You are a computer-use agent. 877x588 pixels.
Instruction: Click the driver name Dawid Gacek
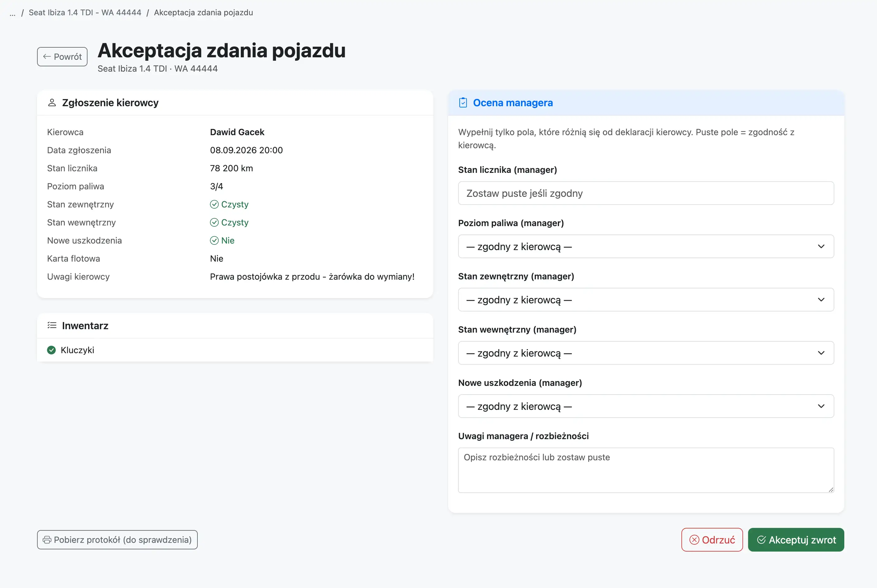point(237,132)
